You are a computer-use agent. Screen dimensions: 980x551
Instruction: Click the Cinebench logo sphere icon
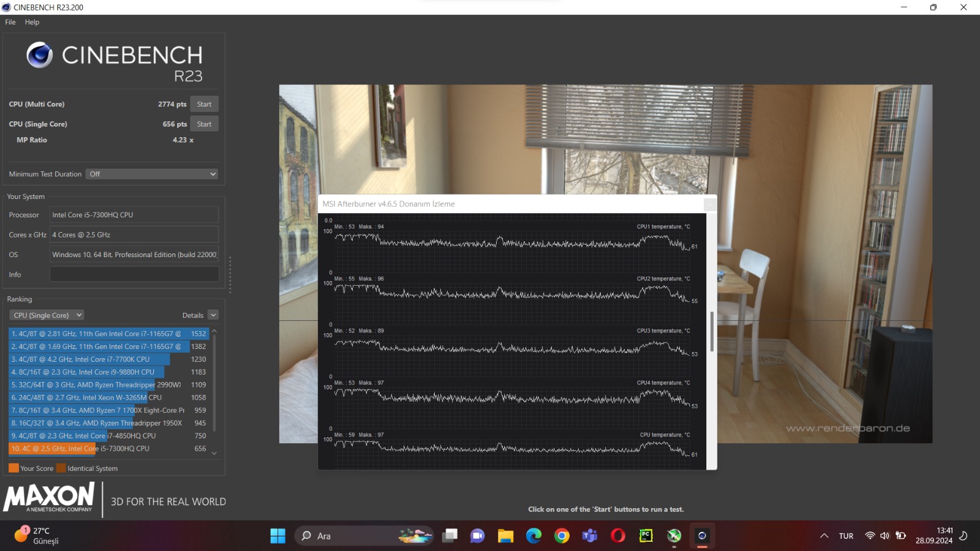pos(39,55)
